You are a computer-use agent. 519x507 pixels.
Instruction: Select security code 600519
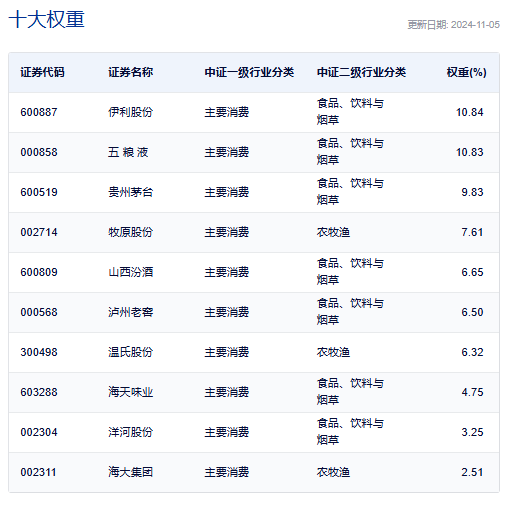click(x=39, y=192)
